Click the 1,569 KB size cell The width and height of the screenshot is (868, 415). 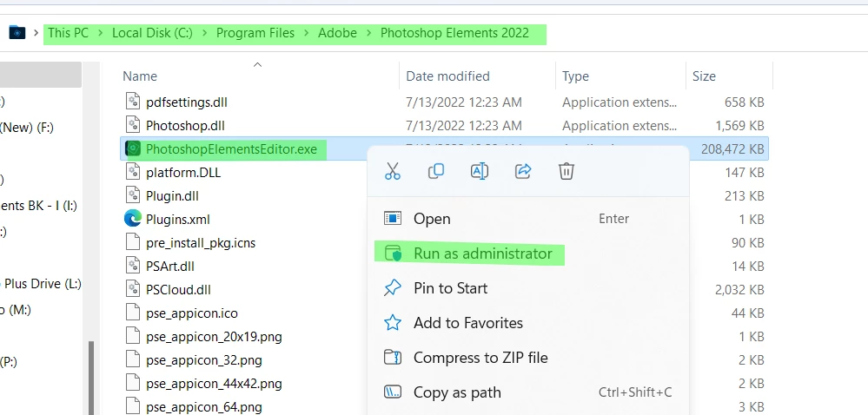tap(739, 126)
